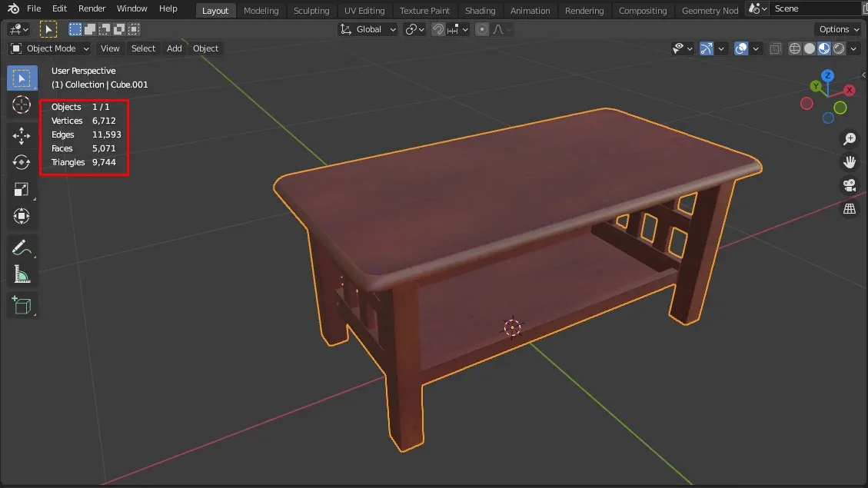Viewport: 868px width, 488px height.
Task: Switch to the Texture Paint workspace tab
Action: point(424,11)
